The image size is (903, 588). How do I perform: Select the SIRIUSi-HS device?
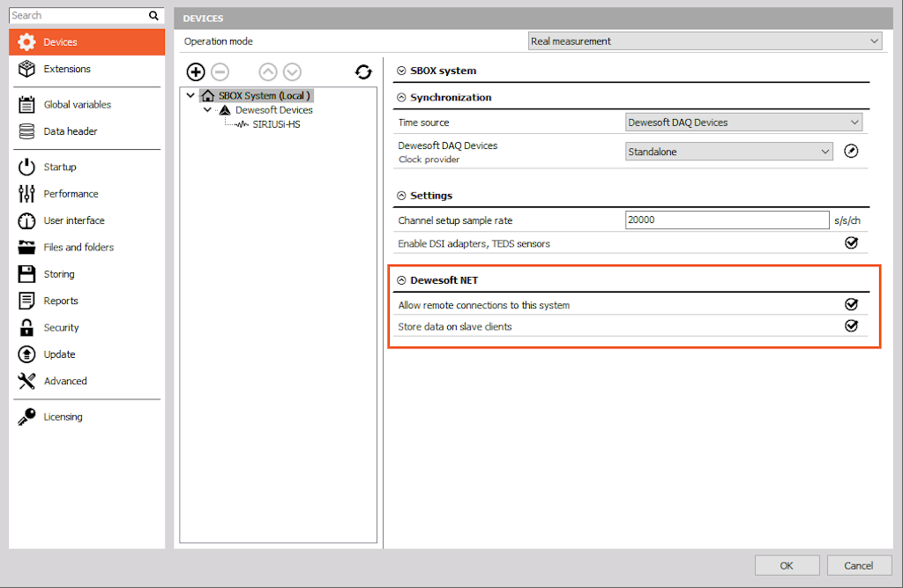(276, 124)
